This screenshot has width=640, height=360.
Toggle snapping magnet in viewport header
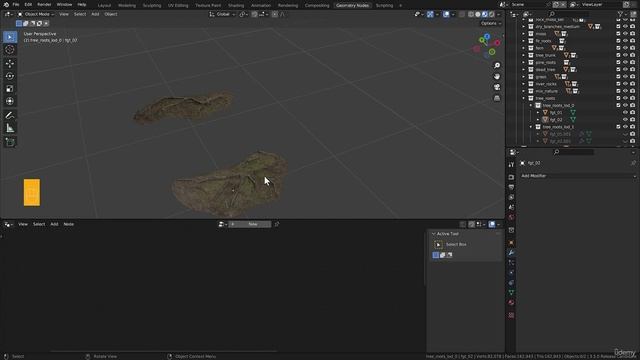(x=254, y=14)
